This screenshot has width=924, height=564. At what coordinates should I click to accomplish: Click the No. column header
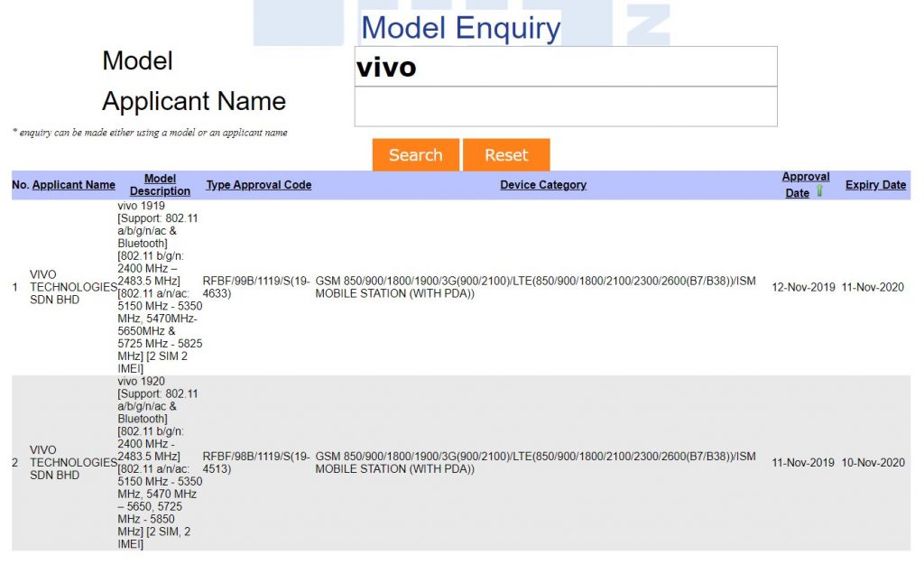[20, 185]
